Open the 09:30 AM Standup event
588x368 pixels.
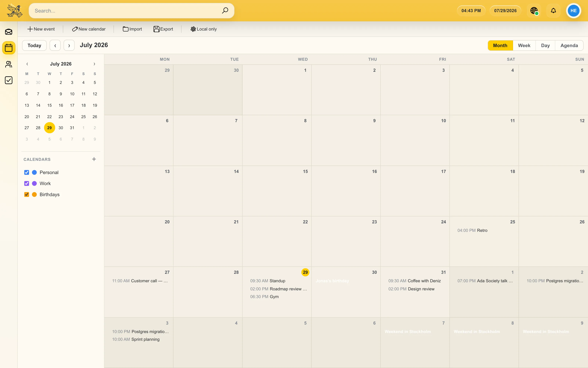[277, 281]
